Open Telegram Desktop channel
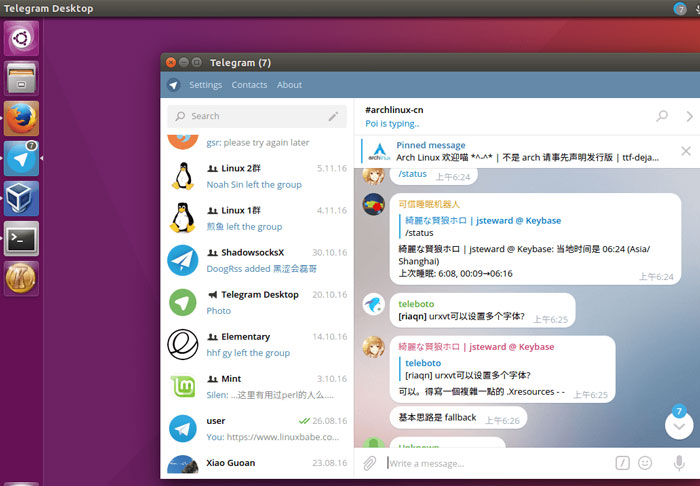Viewport: 700px width, 486px height. pyautogui.click(x=257, y=303)
